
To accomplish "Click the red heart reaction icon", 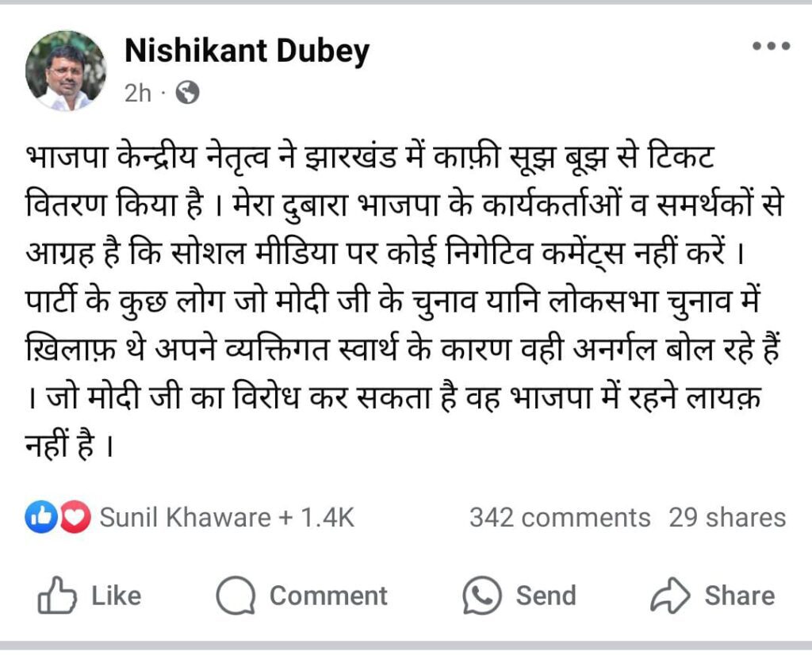I will pos(75,518).
